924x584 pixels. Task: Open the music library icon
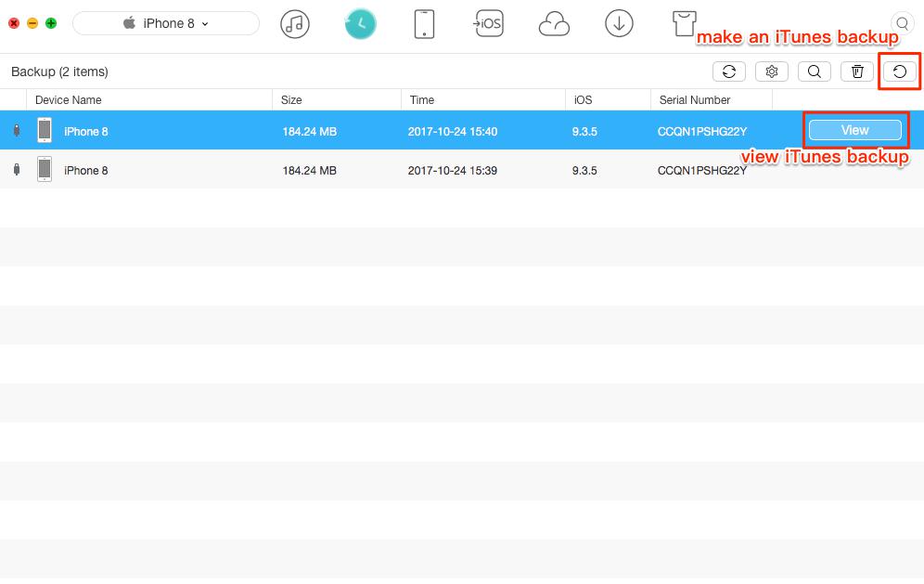click(295, 24)
